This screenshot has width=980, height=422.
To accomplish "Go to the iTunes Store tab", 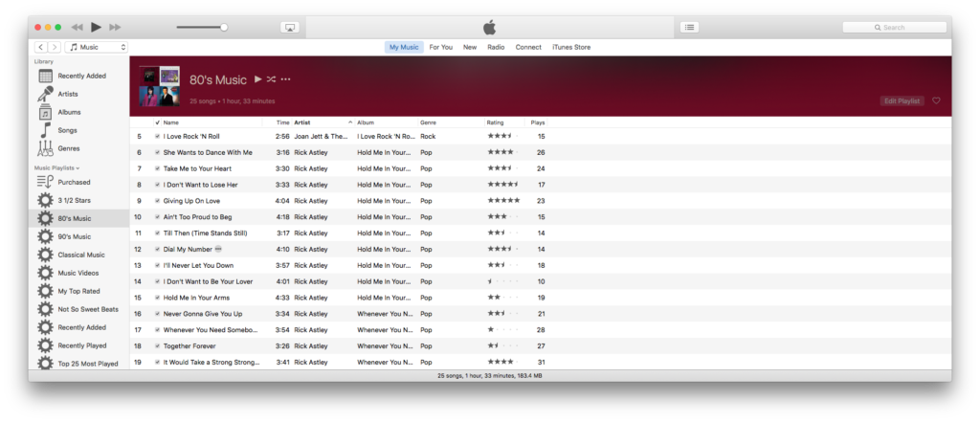I will click(x=571, y=47).
